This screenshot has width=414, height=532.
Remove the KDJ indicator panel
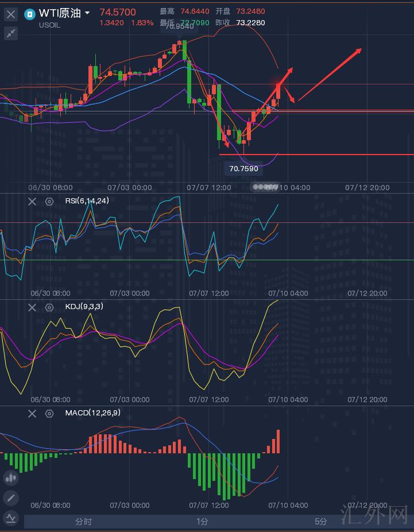click(x=32, y=307)
